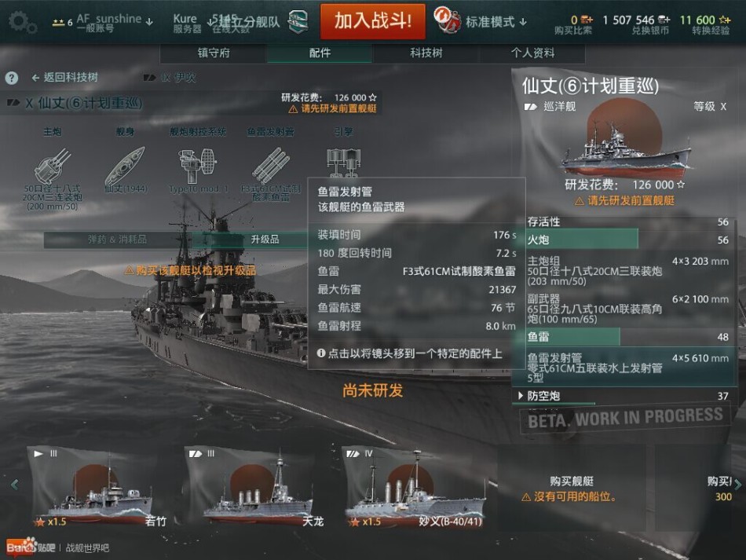Open the 升级品 upgrades tab
The width and height of the screenshot is (746, 560).
click(x=265, y=240)
